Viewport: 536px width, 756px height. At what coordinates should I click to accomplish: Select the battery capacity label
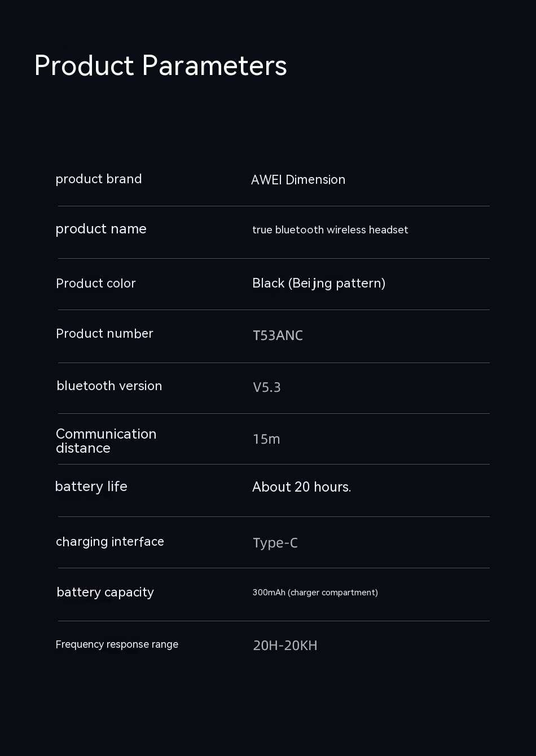[106, 593]
